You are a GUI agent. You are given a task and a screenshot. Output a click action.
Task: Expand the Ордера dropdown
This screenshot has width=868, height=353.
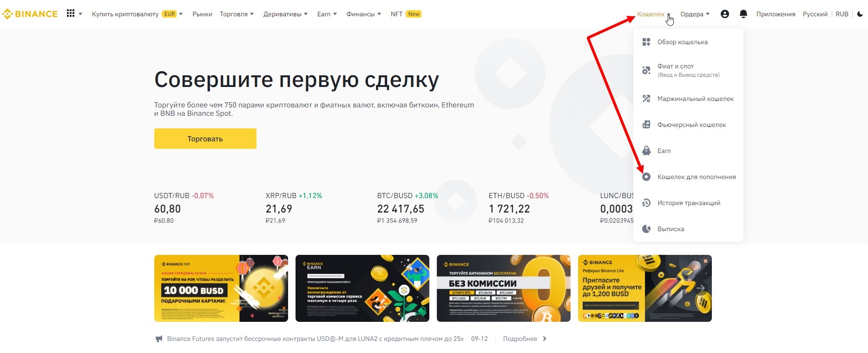click(708, 14)
